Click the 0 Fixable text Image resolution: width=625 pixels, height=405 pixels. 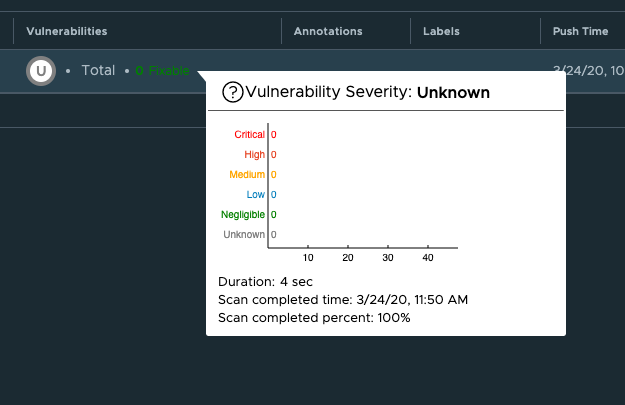[x=162, y=71]
